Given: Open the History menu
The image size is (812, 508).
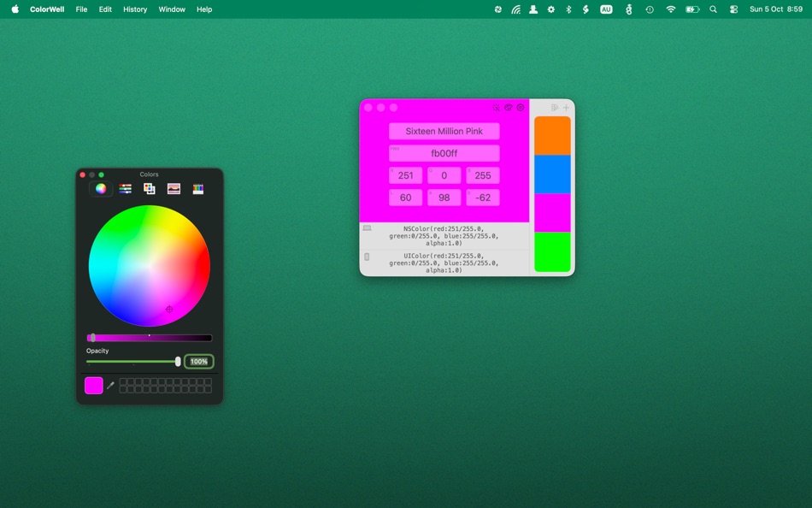Looking at the screenshot, I should [x=134, y=9].
